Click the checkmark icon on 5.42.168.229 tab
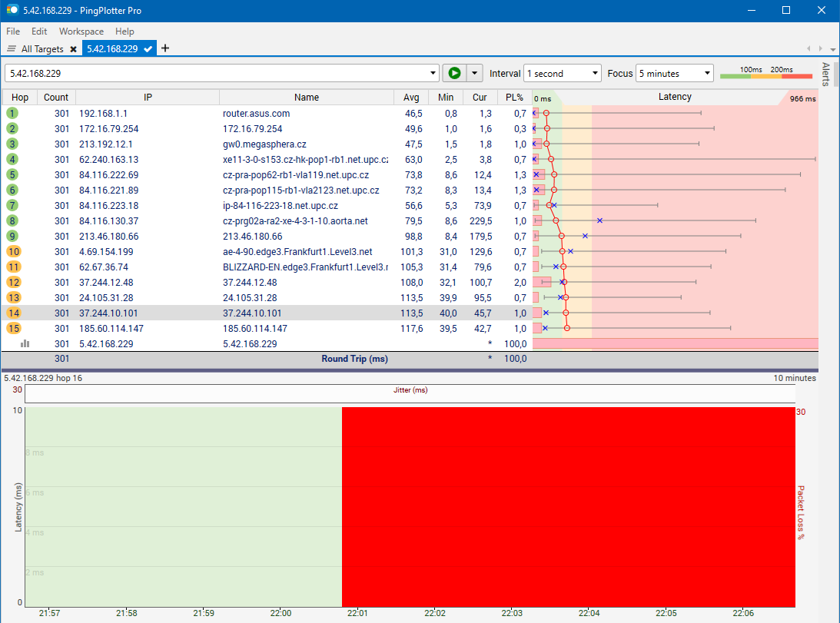The image size is (840, 623). click(148, 49)
